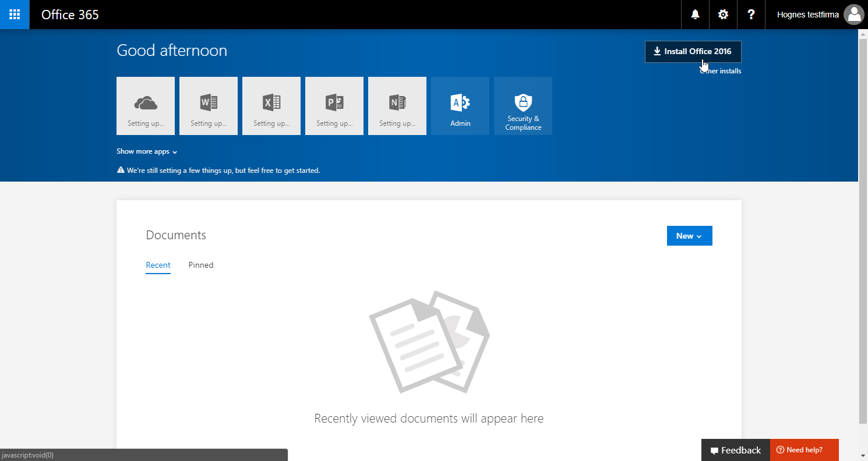
Task: Launch the PowerPoint app tile
Action: [334, 106]
